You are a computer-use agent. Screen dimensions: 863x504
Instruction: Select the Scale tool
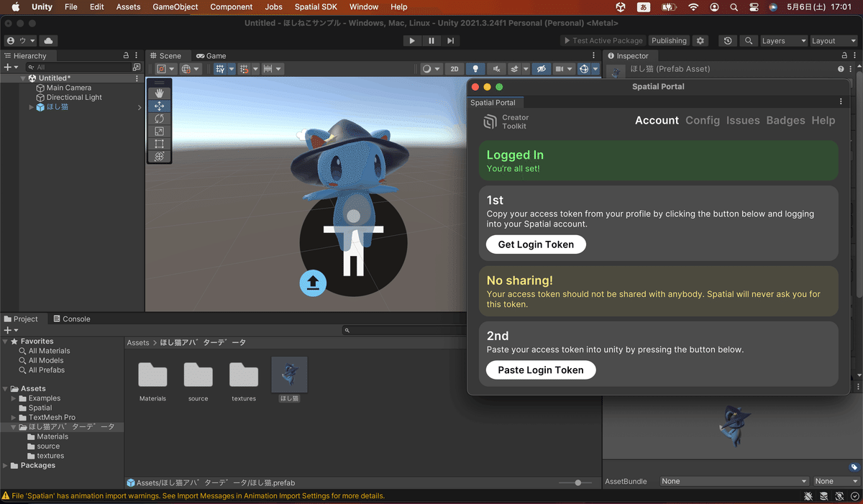[x=160, y=132]
